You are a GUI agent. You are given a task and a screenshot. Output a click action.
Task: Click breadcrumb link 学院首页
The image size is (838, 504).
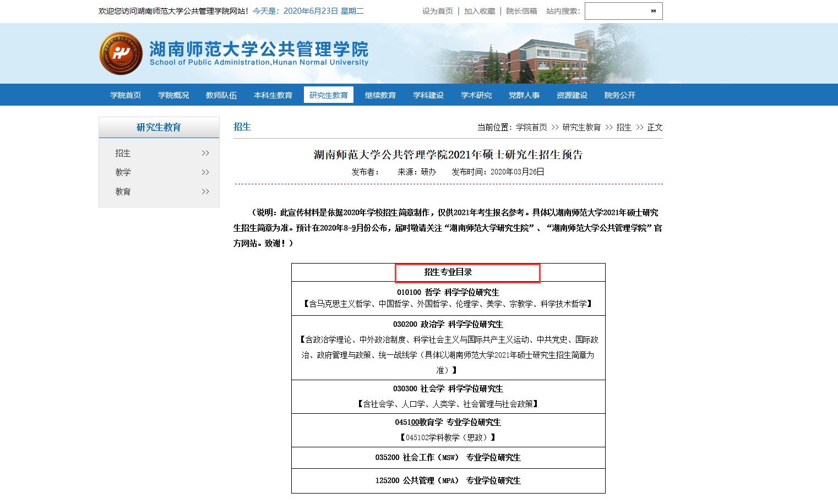click(x=531, y=127)
